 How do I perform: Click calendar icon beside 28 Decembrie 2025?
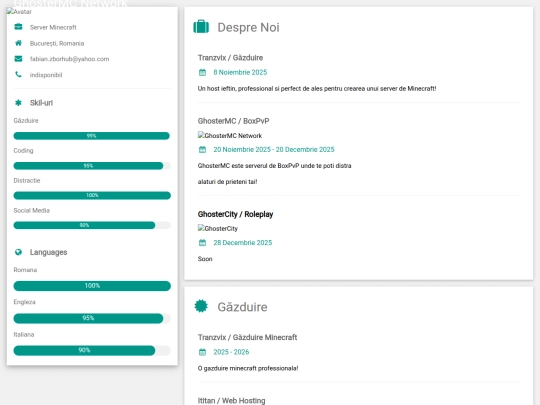tap(202, 243)
